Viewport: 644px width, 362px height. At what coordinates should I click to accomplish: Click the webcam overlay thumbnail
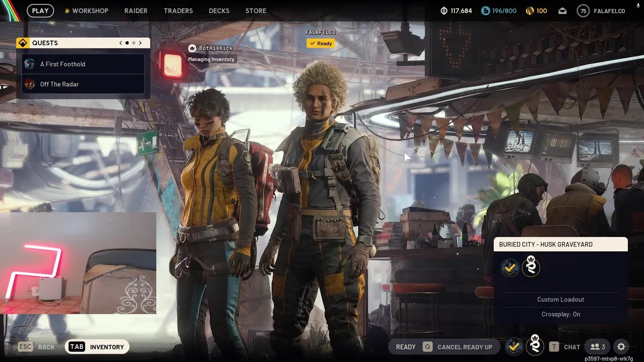(78, 262)
